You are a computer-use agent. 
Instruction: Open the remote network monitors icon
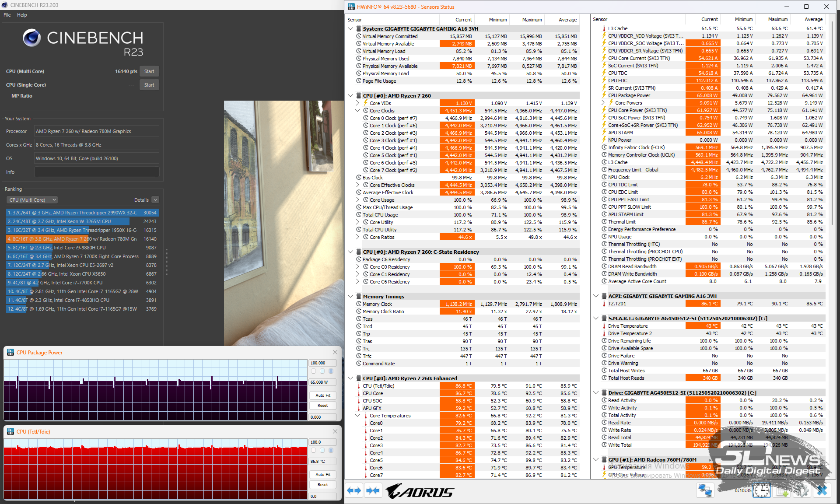coord(705,490)
